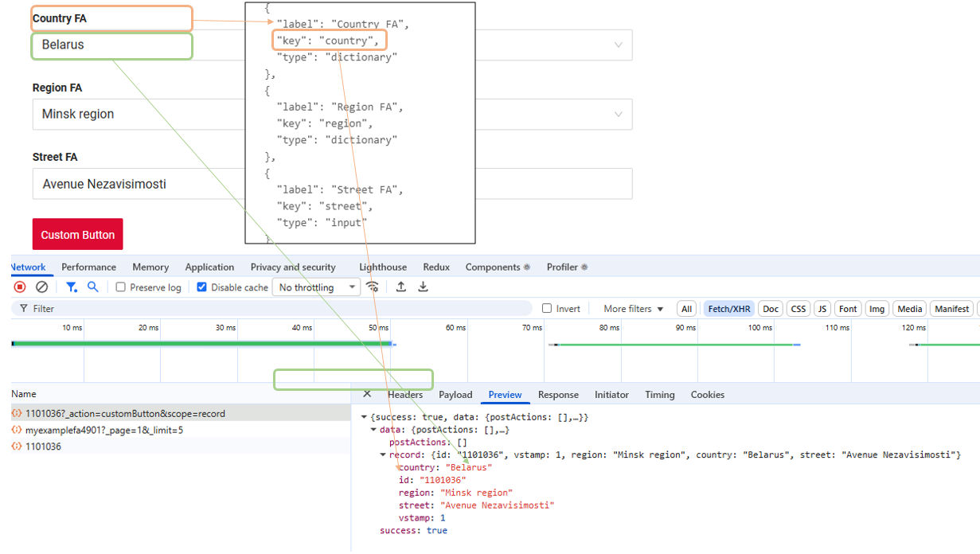Click the Street FA input field
This screenshot has width=980, height=554.
(159, 184)
